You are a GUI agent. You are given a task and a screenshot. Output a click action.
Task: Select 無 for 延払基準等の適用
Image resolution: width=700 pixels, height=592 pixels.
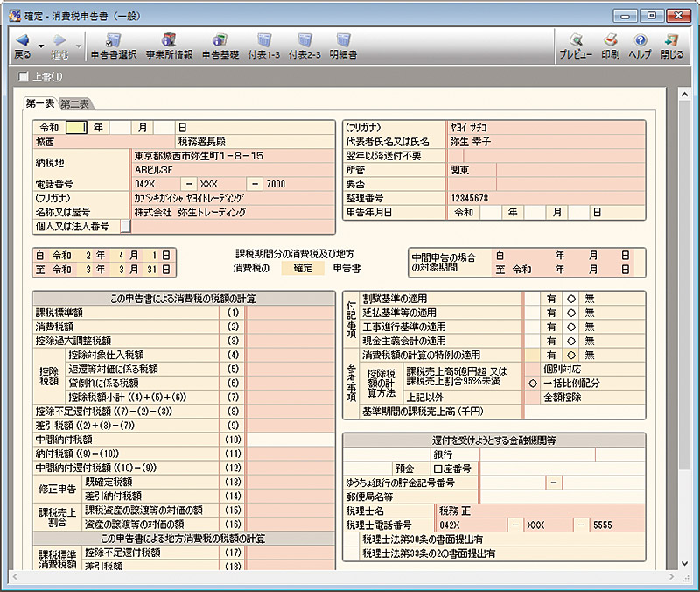(x=571, y=313)
